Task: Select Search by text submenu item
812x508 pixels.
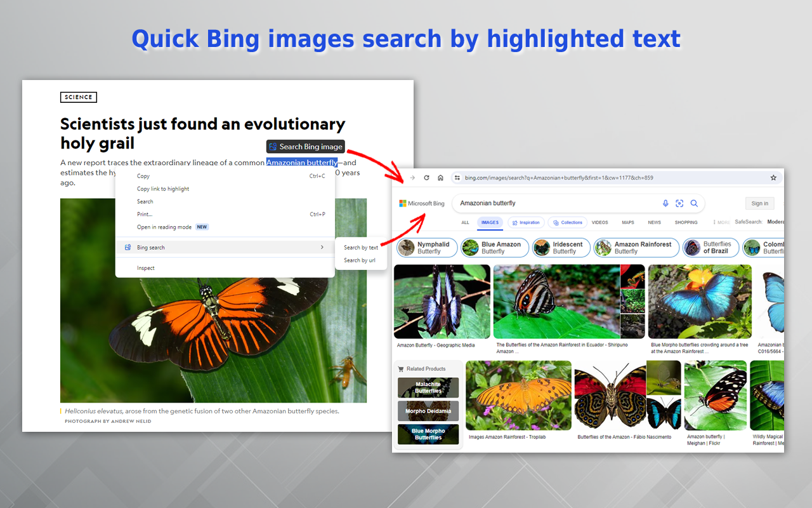Action: click(361, 248)
